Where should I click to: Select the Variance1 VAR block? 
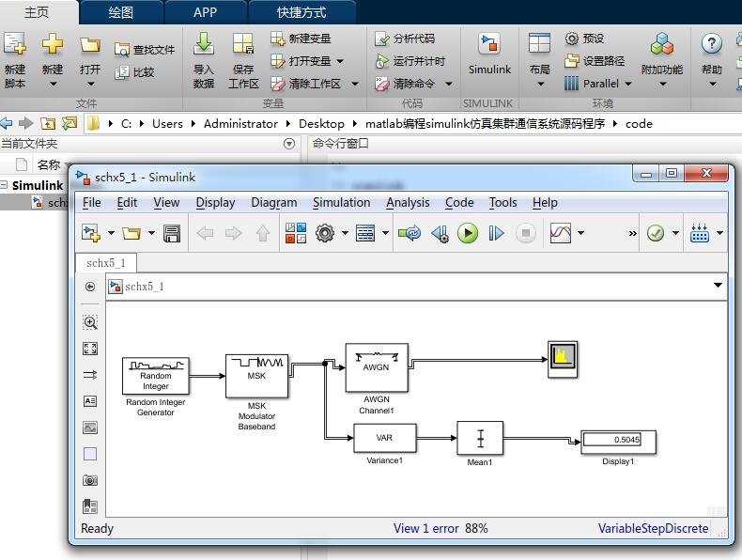[385, 438]
